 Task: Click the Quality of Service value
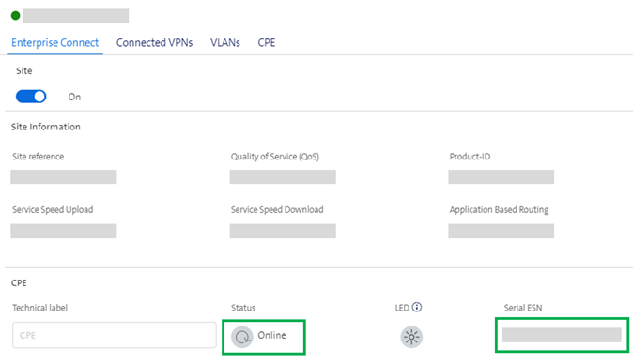tap(283, 177)
